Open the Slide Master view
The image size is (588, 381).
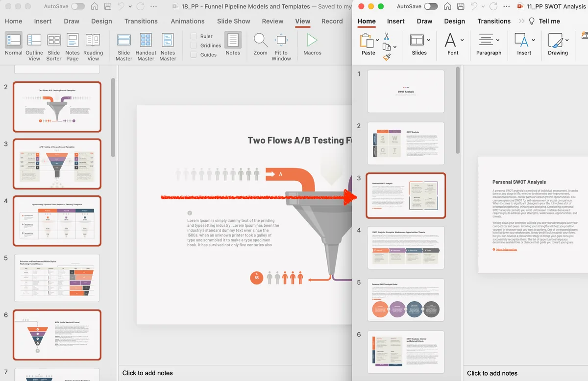(124, 48)
